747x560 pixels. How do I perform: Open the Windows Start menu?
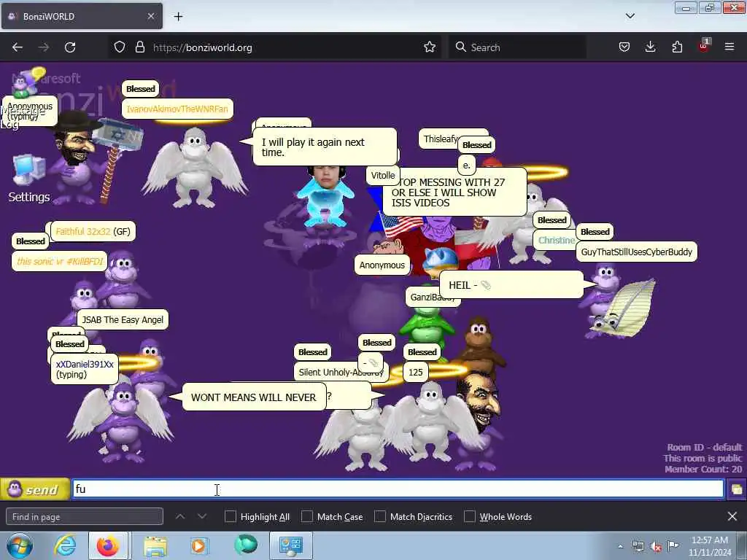tap(20, 546)
